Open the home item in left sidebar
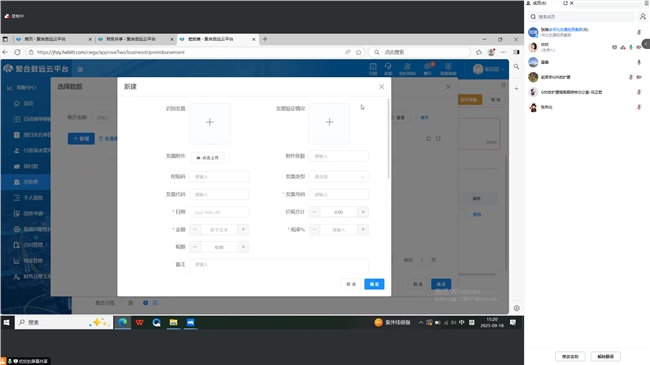This screenshot has width=650, height=365. (x=24, y=103)
